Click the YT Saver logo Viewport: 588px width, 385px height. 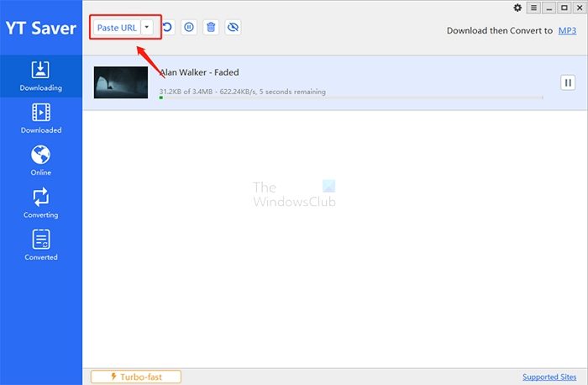tap(41, 28)
